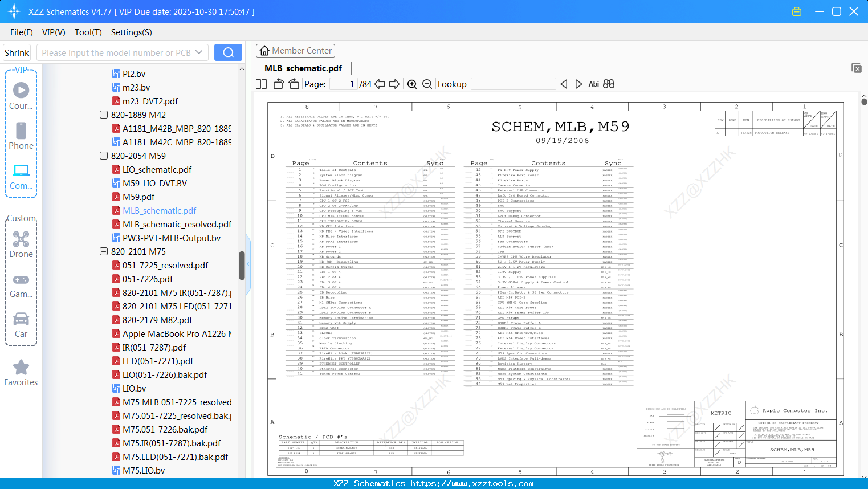Open M75.LIO.bv file

coord(138,470)
